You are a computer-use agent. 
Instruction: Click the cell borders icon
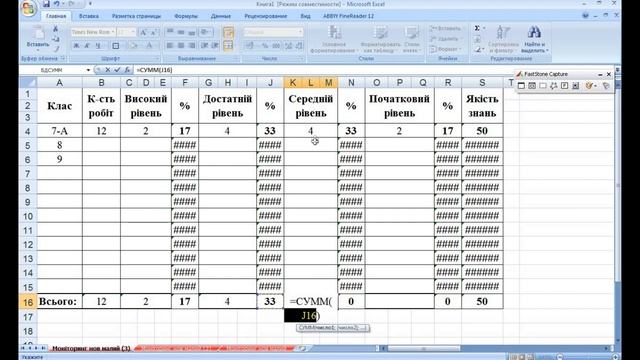pyautogui.click(x=116, y=46)
